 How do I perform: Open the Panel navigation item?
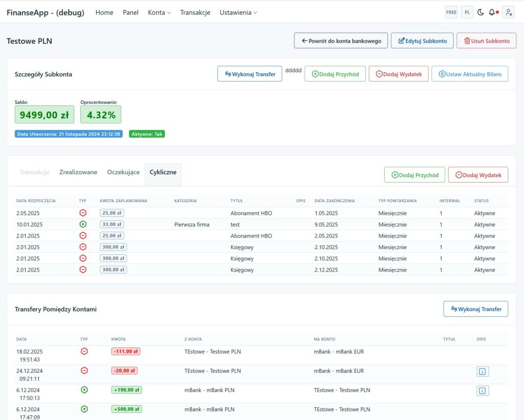[130, 12]
